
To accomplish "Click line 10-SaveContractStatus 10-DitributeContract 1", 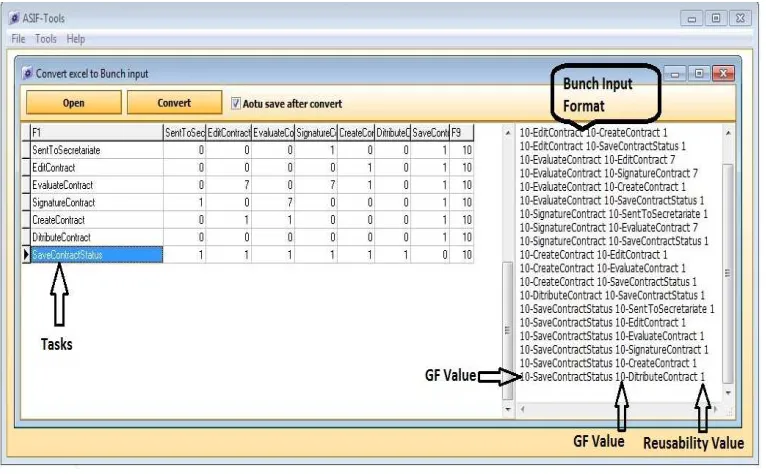I will (x=612, y=377).
